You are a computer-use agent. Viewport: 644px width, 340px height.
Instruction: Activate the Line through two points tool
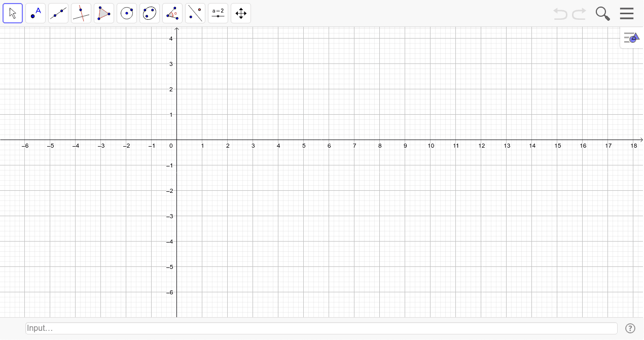click(58, 13)
